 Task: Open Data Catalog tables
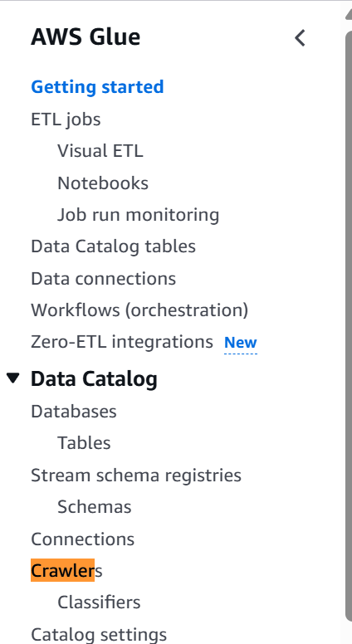point(114,246)
